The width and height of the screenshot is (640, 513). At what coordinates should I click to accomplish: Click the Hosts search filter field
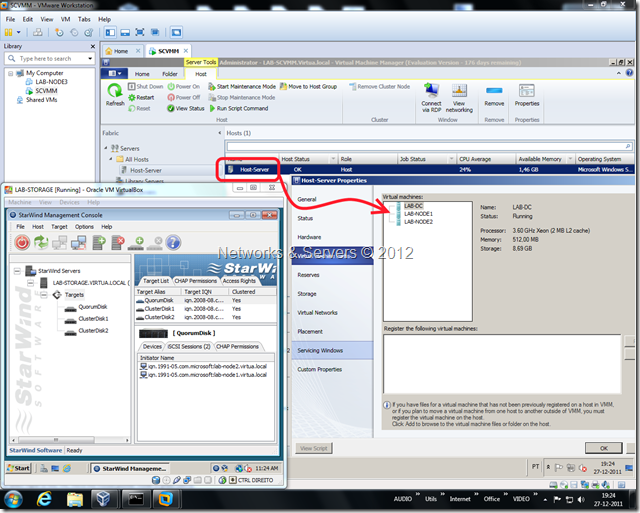click(x=429, y=146)
